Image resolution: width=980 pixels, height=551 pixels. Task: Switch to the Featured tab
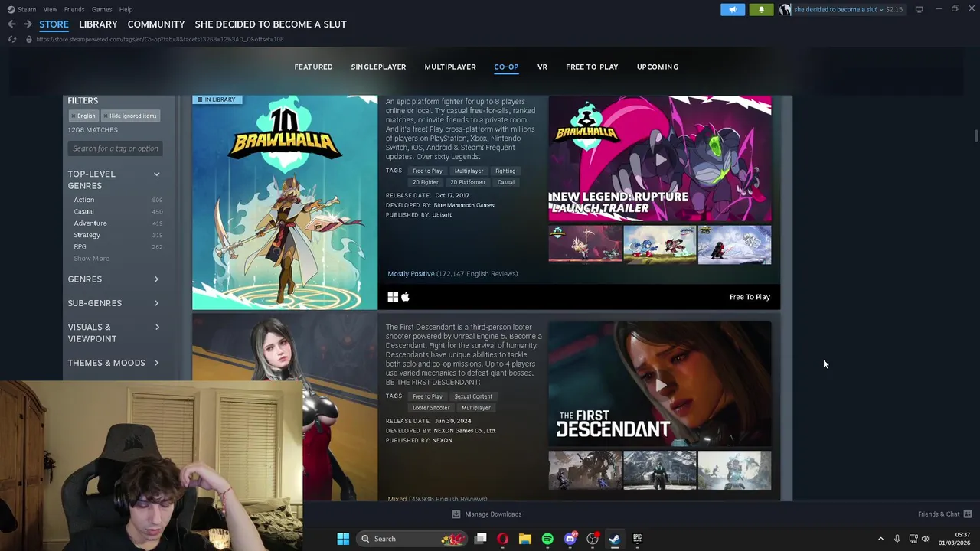point(313,67)
